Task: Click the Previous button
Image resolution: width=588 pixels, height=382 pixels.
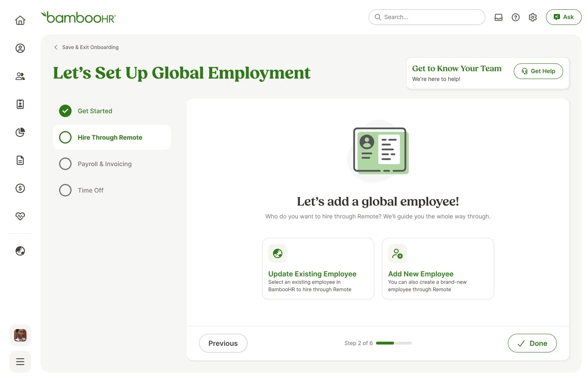Action: [223, 343]
